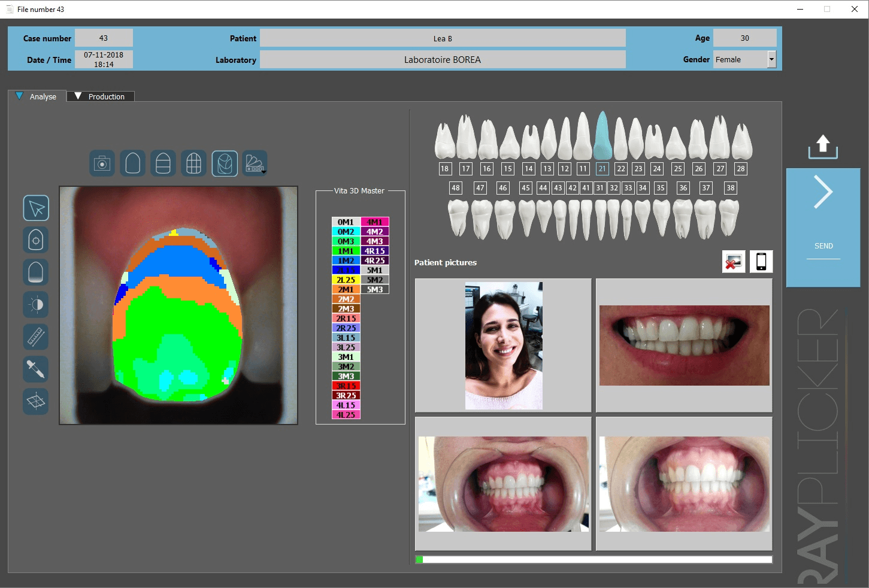Minimize the File number 43 window
869x588 pixels.
pos(800,9)
